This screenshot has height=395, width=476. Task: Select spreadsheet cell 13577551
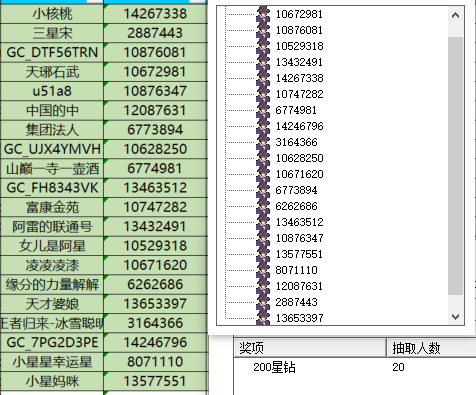coord(155,381)
